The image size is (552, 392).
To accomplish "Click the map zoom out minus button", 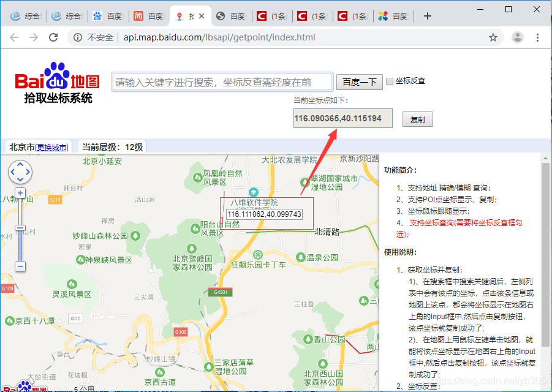I will pyautogui.click(x=20, y=266).
